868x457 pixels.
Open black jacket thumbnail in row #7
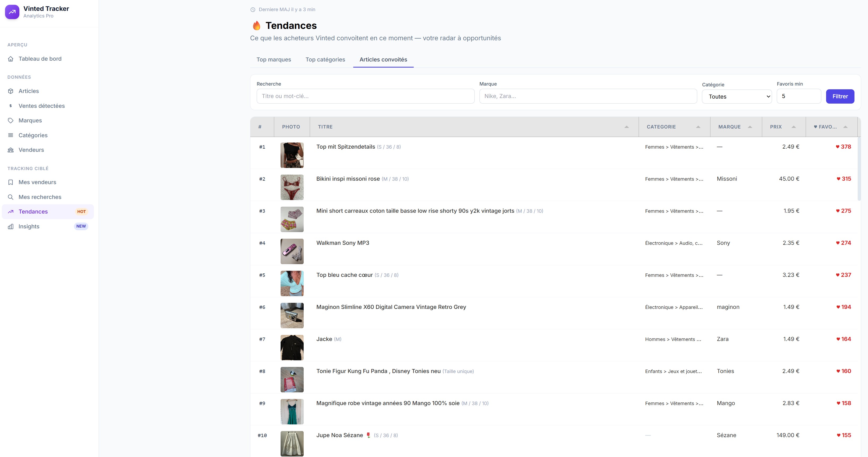(x=292, y=348)
